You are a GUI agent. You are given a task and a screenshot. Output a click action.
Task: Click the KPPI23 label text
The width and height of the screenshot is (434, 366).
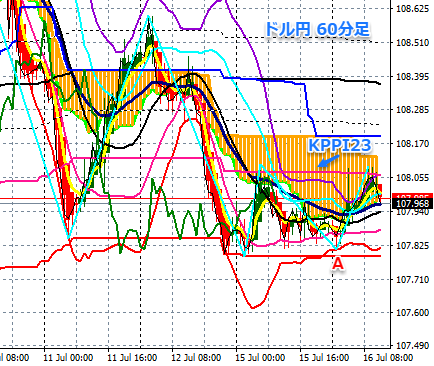coord(339,146)
